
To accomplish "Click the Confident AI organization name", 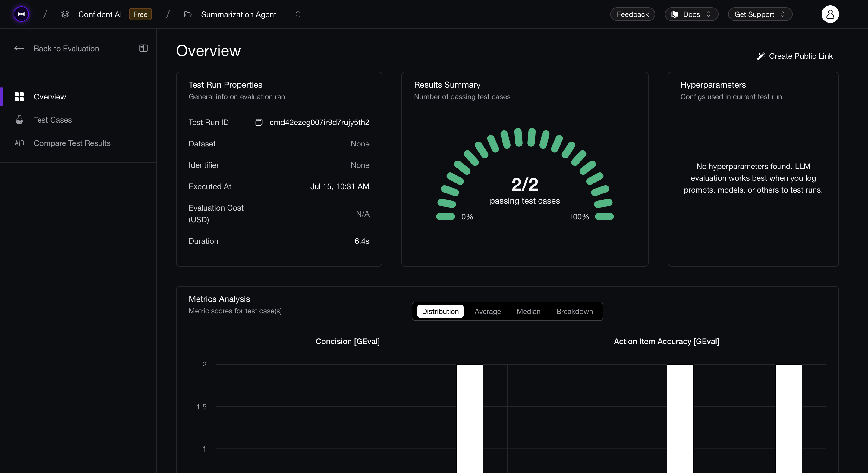I will tap(100, 14).
